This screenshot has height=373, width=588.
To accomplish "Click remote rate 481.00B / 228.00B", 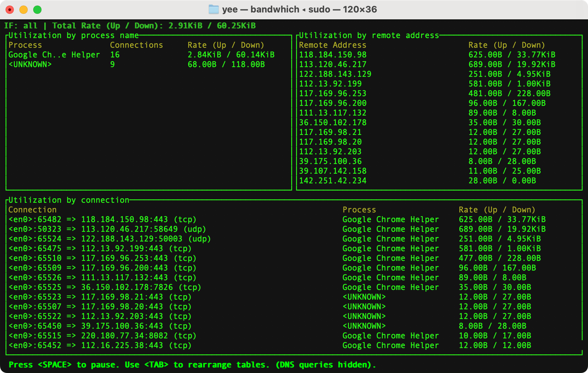I will tap(509, 93).
